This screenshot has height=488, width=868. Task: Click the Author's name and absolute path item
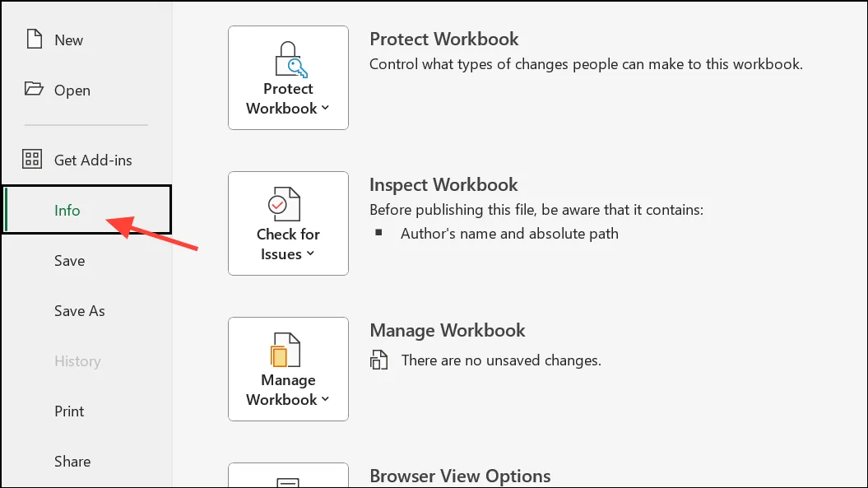(509, 234)
